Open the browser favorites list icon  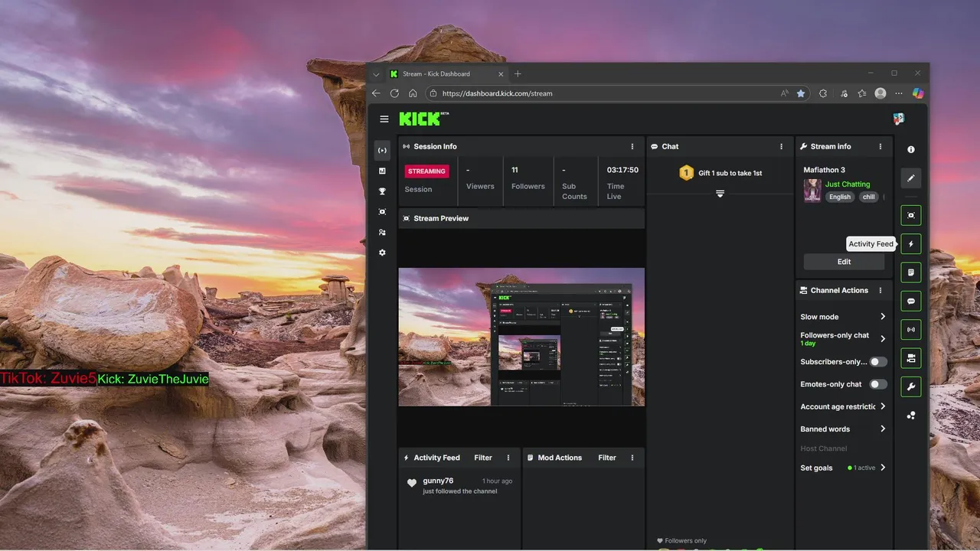(862, 93)
